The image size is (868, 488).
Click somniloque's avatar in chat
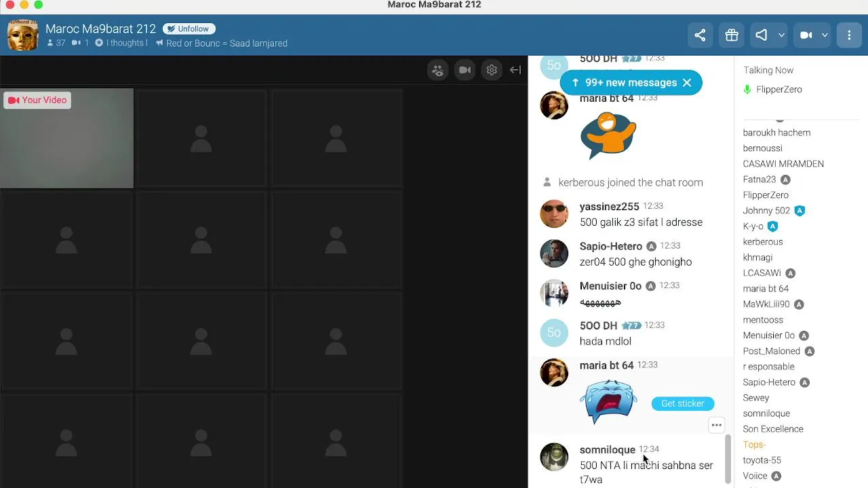(x=554, y=457)
